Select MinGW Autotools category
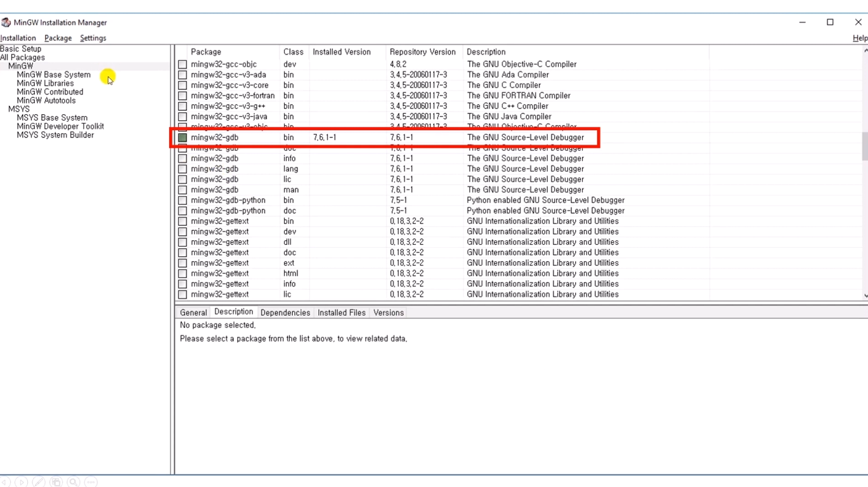Viewport: 868px width, 487px height. click(46, 100)
